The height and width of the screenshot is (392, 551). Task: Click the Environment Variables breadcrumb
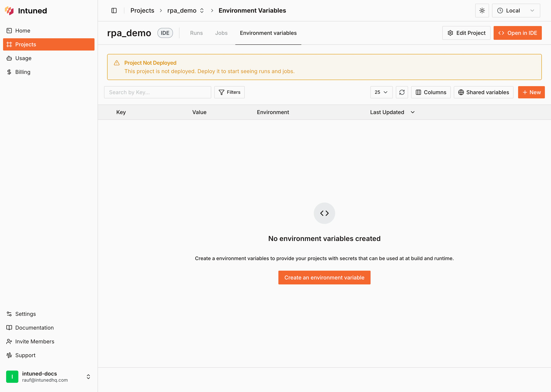click(252, 11)
